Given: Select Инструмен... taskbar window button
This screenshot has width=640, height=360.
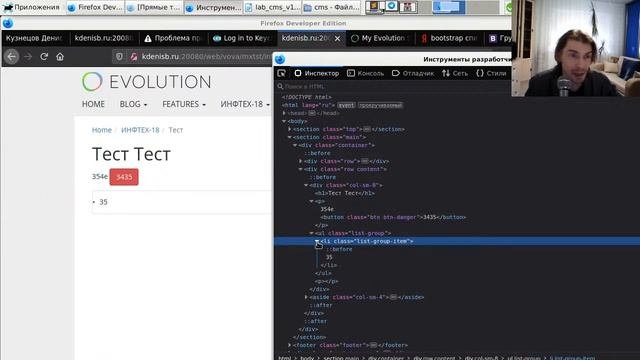Looking at the screenshot, I should click(x=213, y=7).
